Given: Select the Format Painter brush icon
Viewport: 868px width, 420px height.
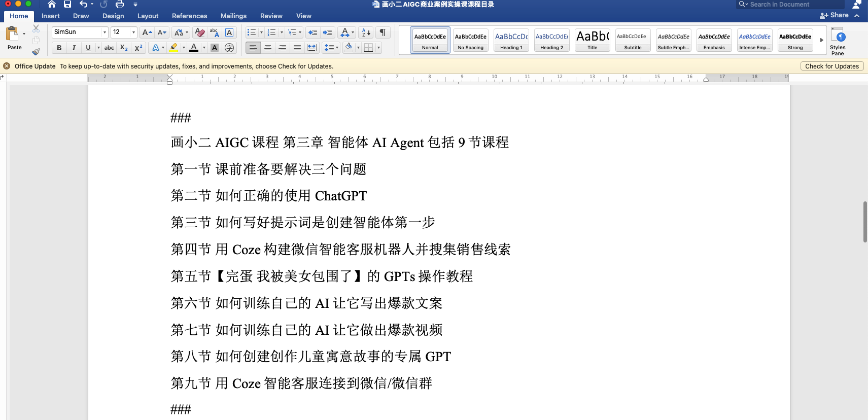Looking at the screenshot, I should tap(36, 52).
